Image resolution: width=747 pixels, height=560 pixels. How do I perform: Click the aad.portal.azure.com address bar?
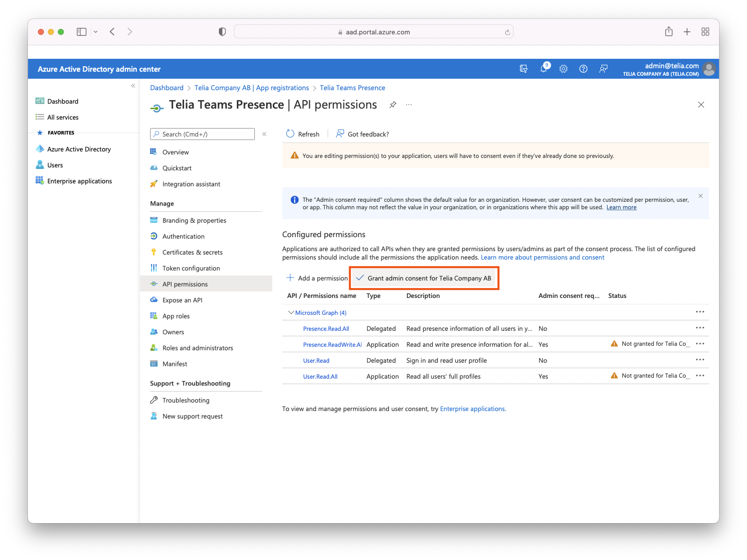373,32
